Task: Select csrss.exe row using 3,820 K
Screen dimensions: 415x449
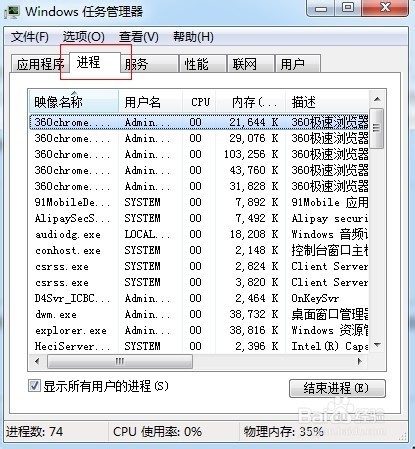Action: 199,282
